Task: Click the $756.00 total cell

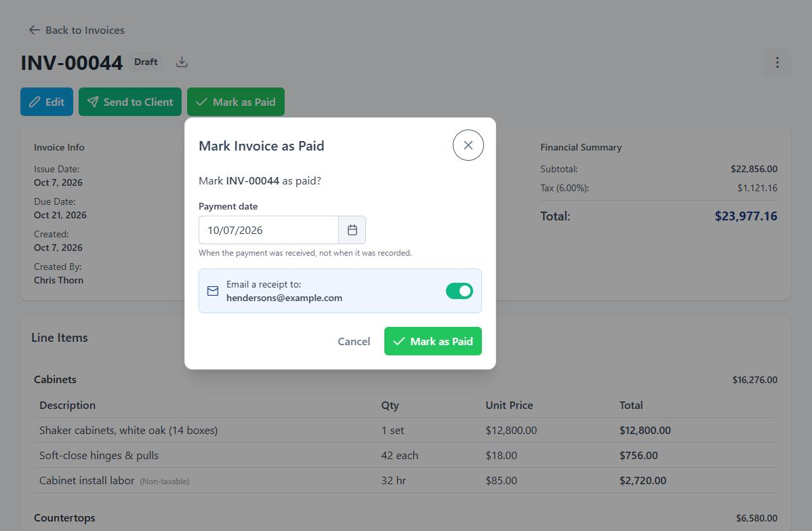Action: point(638,455)
